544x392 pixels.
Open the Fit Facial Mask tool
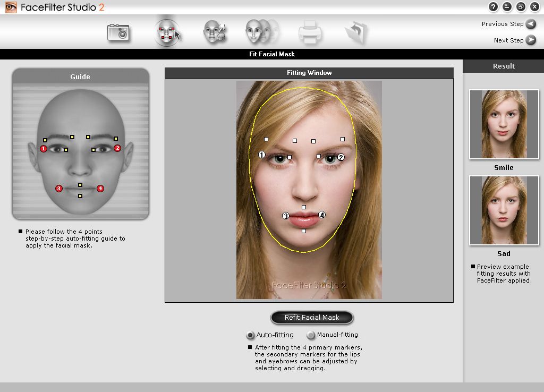167,32
